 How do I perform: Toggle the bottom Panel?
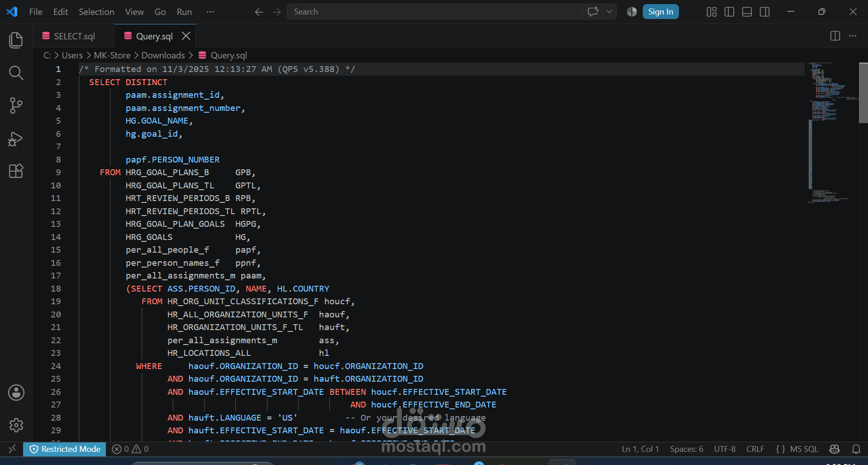pyautogui.click(x=747, y=12)
